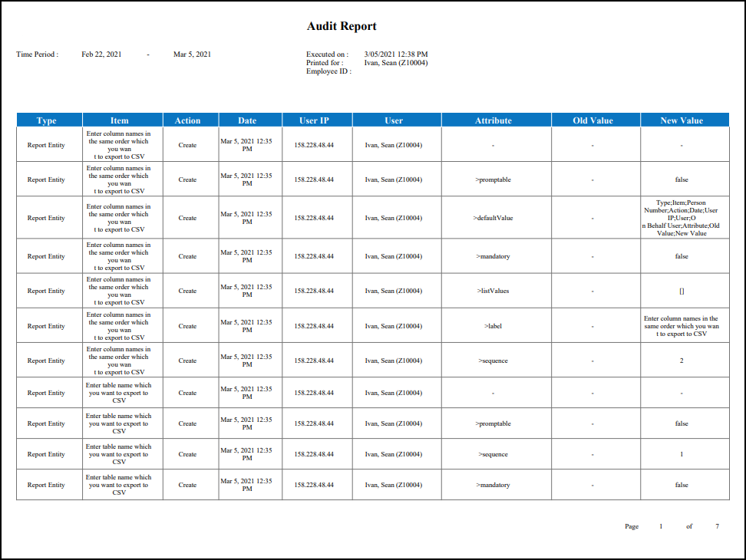The height and width of the screenshot is (560, 746).
Task: Click the Old Value column header
Action: pyautogui.click(x=593, y=120)
